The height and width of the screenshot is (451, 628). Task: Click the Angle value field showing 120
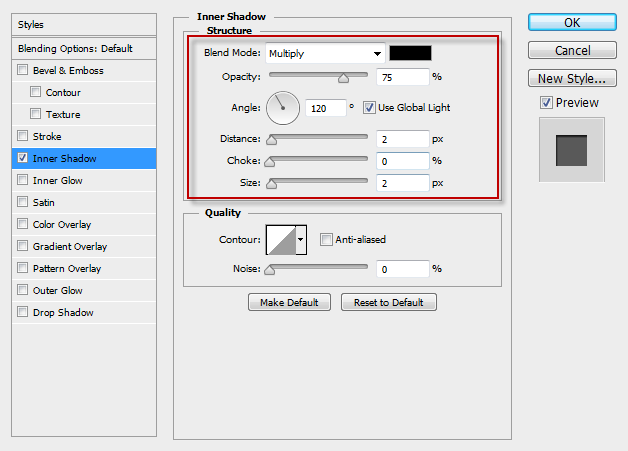tap(325, 108)
